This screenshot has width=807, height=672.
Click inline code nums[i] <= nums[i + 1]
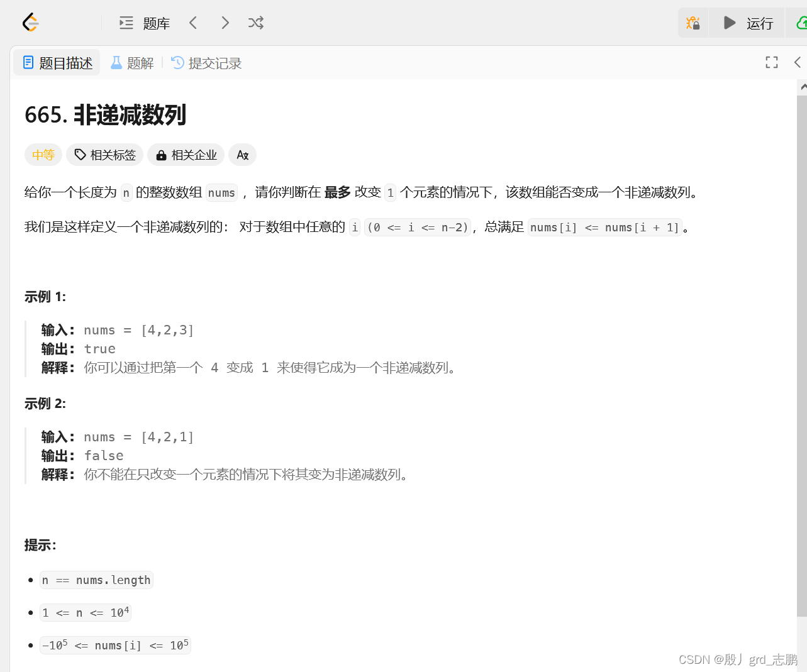[x=604, y=228]
